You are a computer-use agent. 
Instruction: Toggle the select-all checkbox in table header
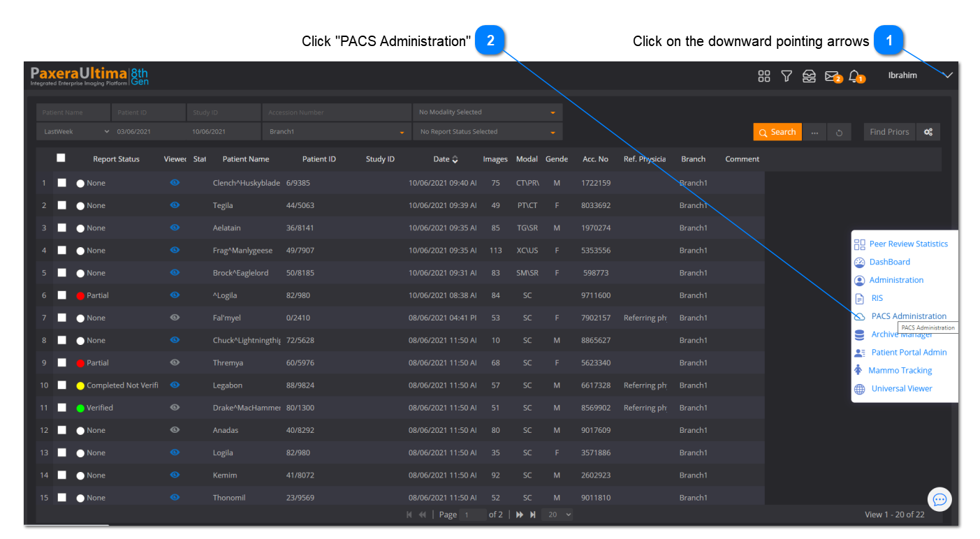61,158
